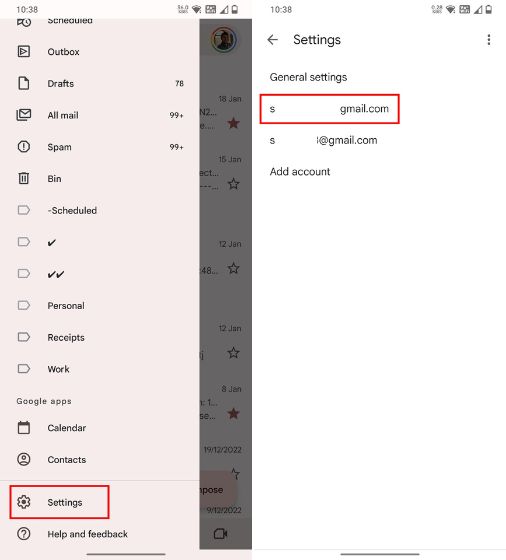
Task: Open the Drafts folder
Action: [x=100, y=84]
